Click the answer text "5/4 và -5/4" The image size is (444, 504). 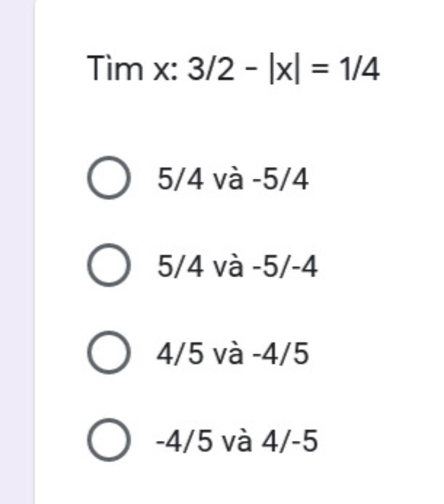[233, 179]
